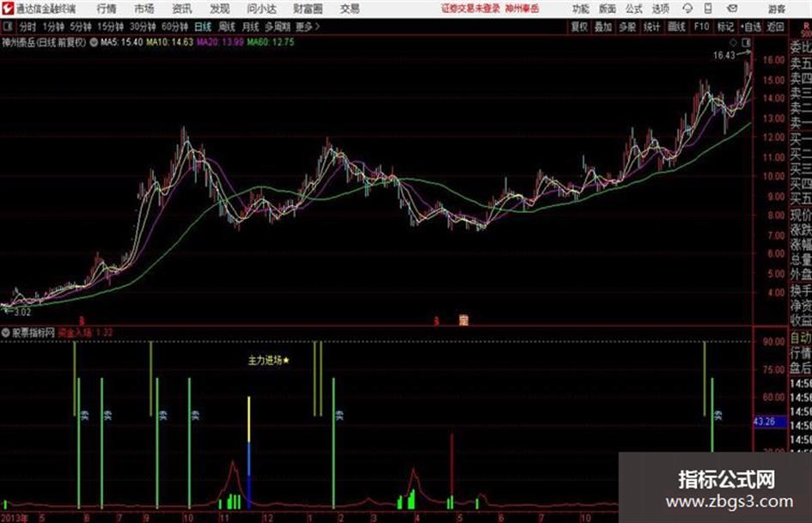This screenshot has width=812, height=523.
Task: Switch to 5分钟 chart period
Action: point(81,27)
